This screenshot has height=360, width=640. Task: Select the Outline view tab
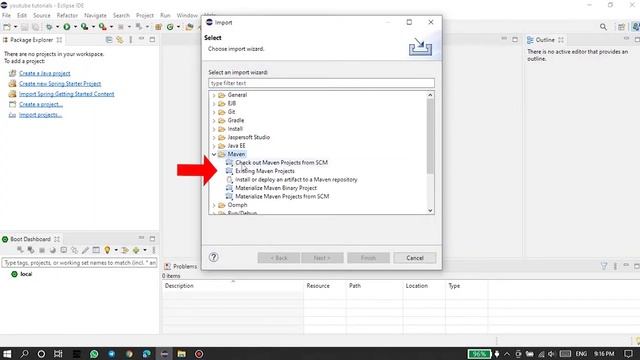click(x=545, y=40)
